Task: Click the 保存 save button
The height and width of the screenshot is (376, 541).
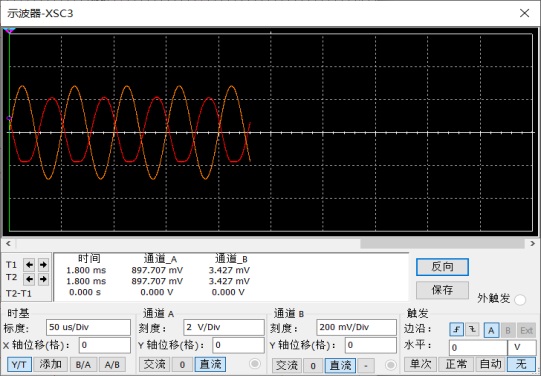Action: (442, 290)
